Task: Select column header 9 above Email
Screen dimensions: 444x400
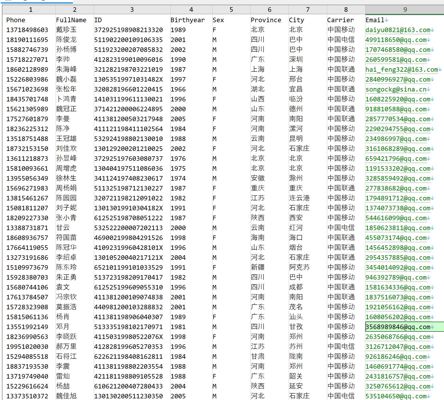Action: pyautogui.click(x=404, y=10)
